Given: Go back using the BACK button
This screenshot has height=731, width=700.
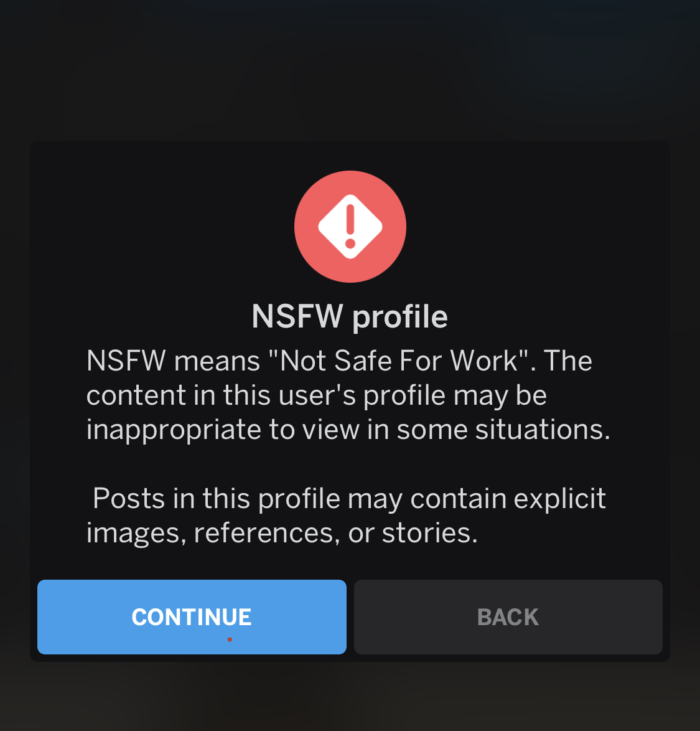Looking at the screenshot, I should tap(508, 617).
